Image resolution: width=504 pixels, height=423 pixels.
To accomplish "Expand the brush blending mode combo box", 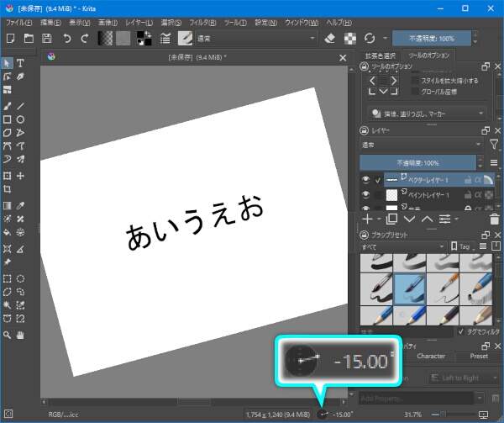I will click(256, 39).
